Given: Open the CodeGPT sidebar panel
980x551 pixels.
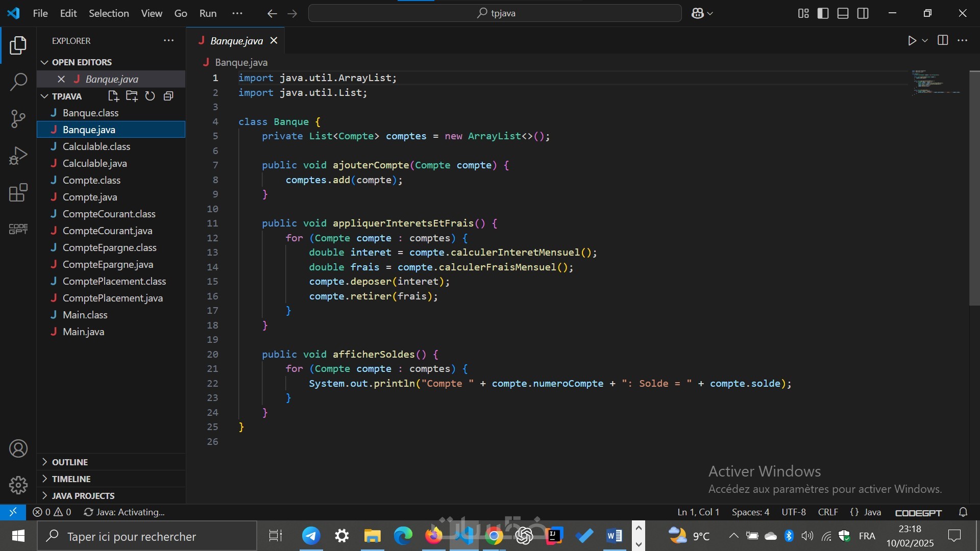Looking at the screenshot, I should 18,229.
